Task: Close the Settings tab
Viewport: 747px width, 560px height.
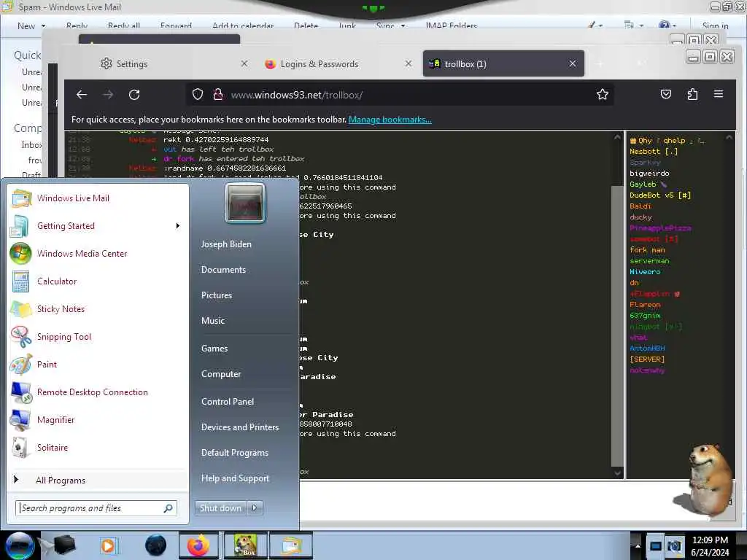Action: [244, 63]
